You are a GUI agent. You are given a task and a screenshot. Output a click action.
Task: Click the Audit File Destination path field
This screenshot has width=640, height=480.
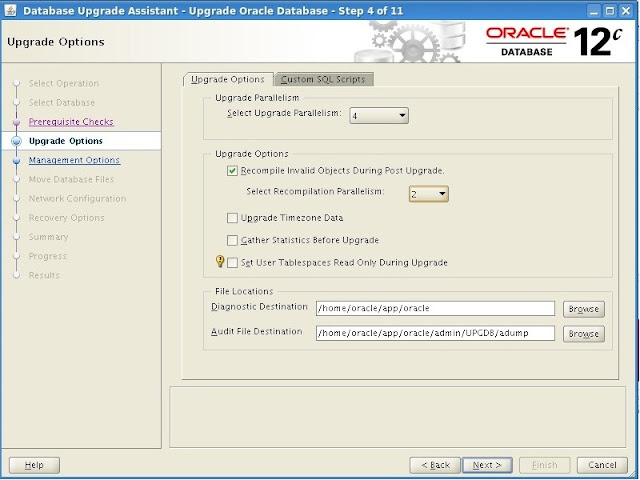tap(435, 333)
